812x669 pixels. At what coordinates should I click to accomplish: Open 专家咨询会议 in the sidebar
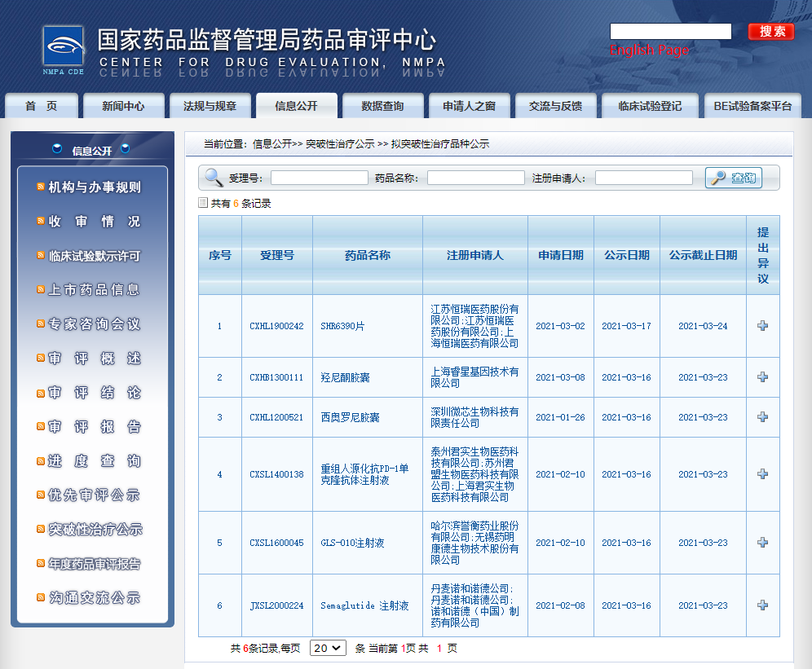pos(95,324)
